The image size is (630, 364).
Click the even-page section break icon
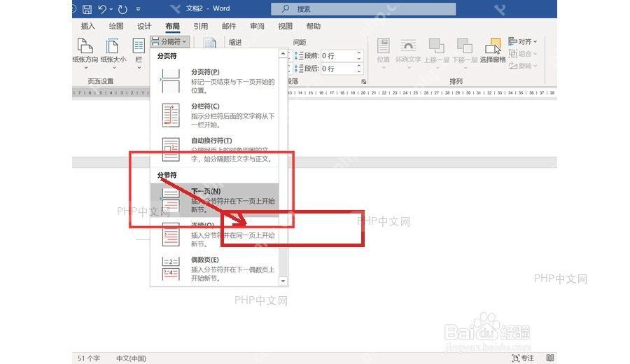coord(170,269)
